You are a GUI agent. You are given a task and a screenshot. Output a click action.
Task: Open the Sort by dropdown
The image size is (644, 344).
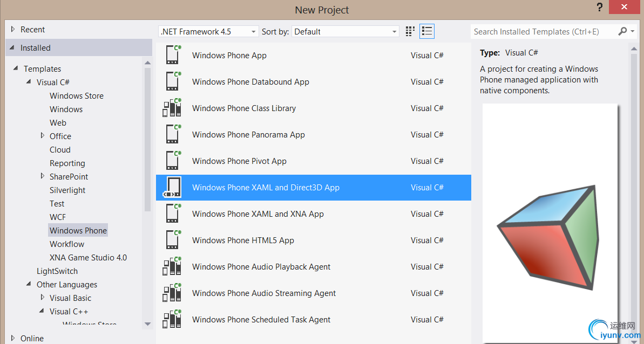(x=345, y=32)
